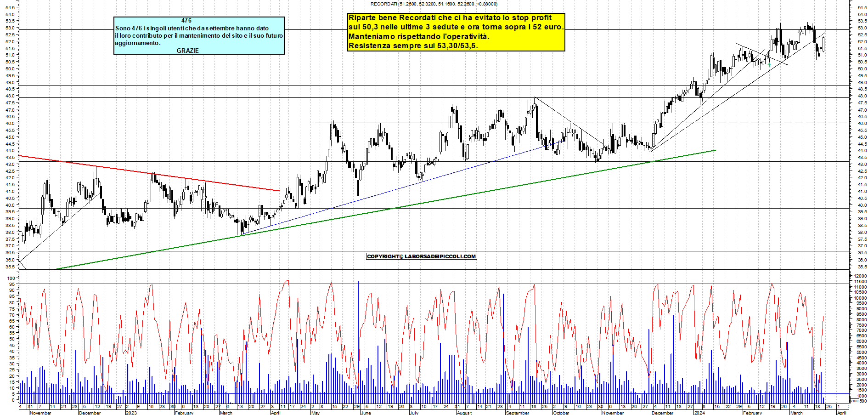Screen dimensions: 868x415
Task: Click the COPYRIGHT@LABORSADEIPICCOLI.COM label
Action: (422, 256)
